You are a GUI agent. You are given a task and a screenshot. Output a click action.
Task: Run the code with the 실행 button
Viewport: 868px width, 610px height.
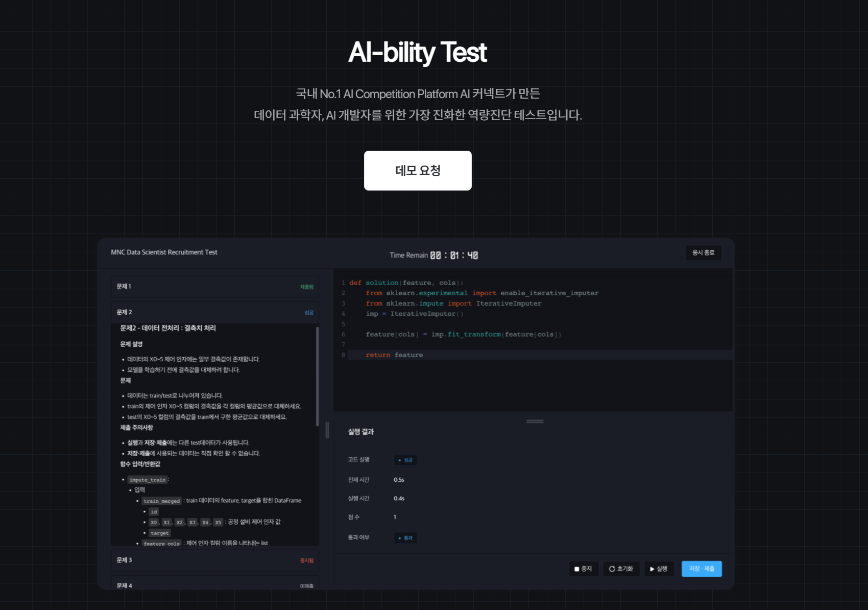pos(659,569)
